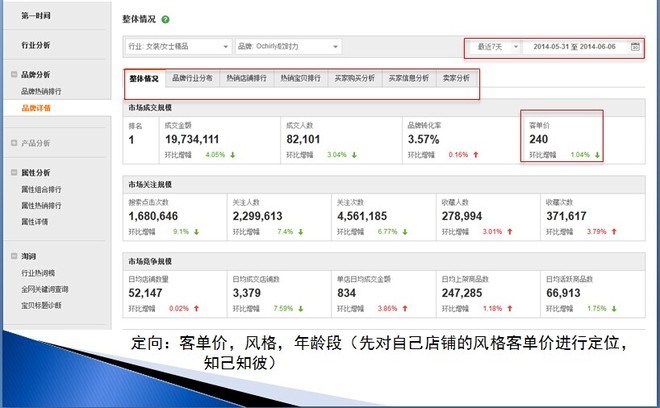Switch to the 卖家分析 tab
Image resolution: width=660 pixels, height=408 pixels.
point(456,78)
